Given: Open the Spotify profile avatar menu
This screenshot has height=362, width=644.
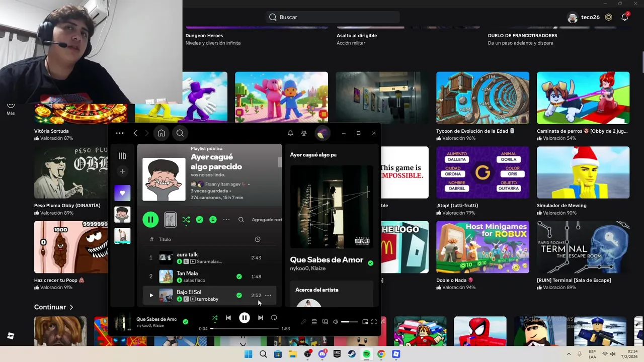Looking at the screenshot, I should click(x=323, y=133).
